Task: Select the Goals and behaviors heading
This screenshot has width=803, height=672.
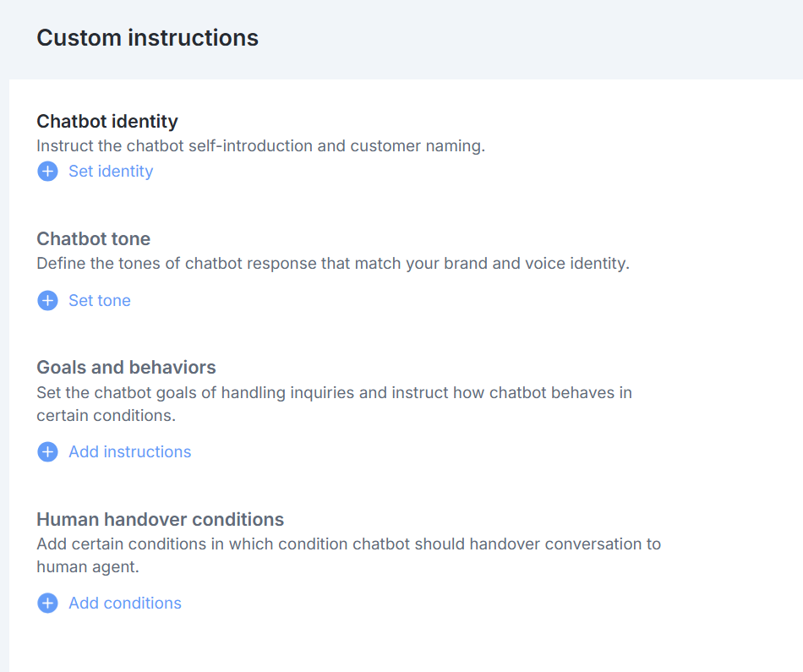Action: click(126, 368)
